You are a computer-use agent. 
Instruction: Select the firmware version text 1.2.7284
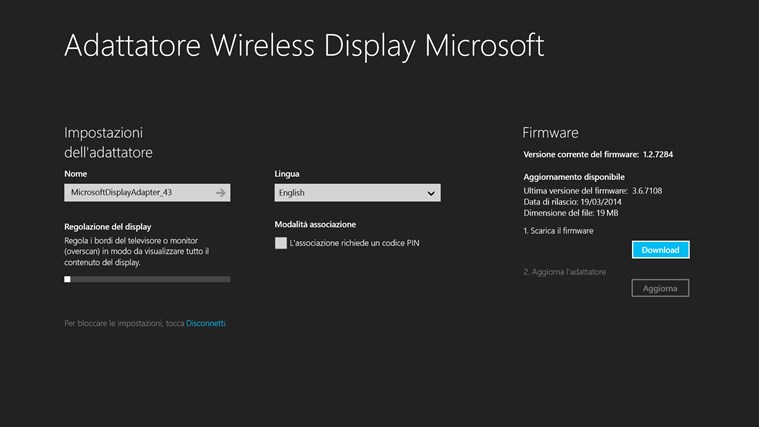[658, 154]
